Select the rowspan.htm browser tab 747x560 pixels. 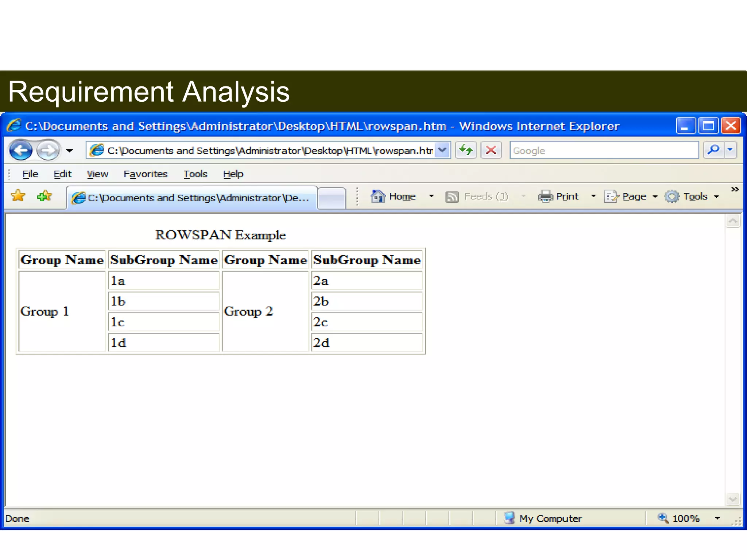[192, 198]
